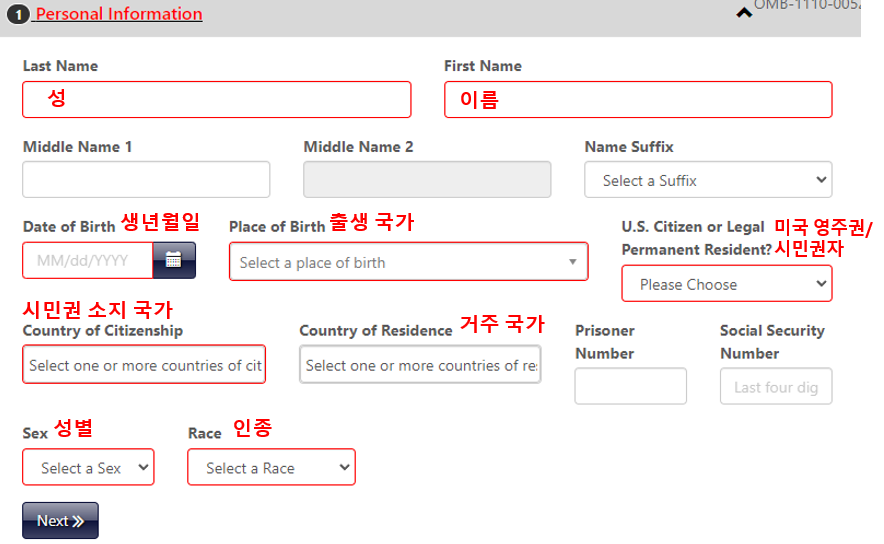Click the First Name input field

point(638,99)
